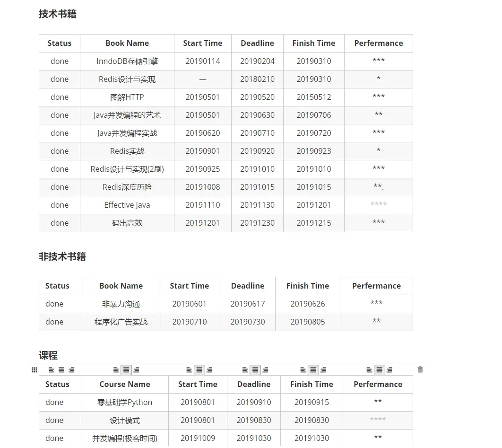Select the InndoDB存储引擎 cell

[127, 61]
